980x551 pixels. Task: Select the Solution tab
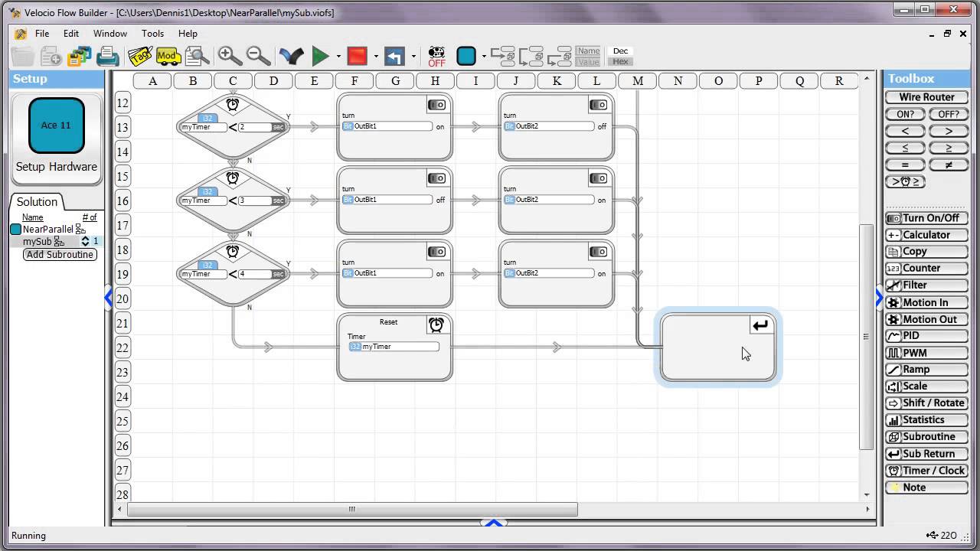37,202
